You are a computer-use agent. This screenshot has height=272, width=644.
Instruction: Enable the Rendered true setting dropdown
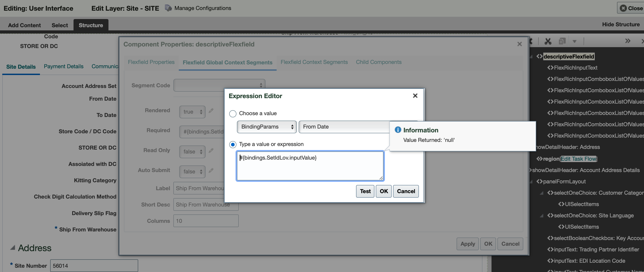(x=192, y=112)
